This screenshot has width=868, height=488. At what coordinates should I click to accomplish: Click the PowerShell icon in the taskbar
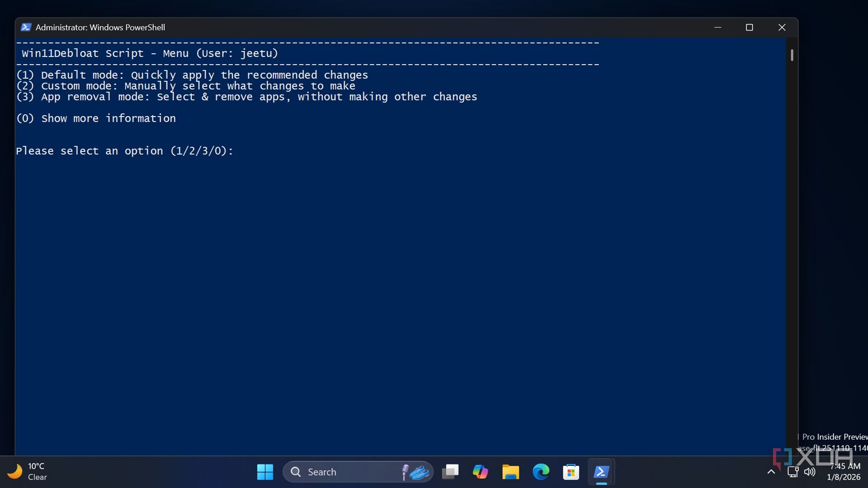coord(601,472)
